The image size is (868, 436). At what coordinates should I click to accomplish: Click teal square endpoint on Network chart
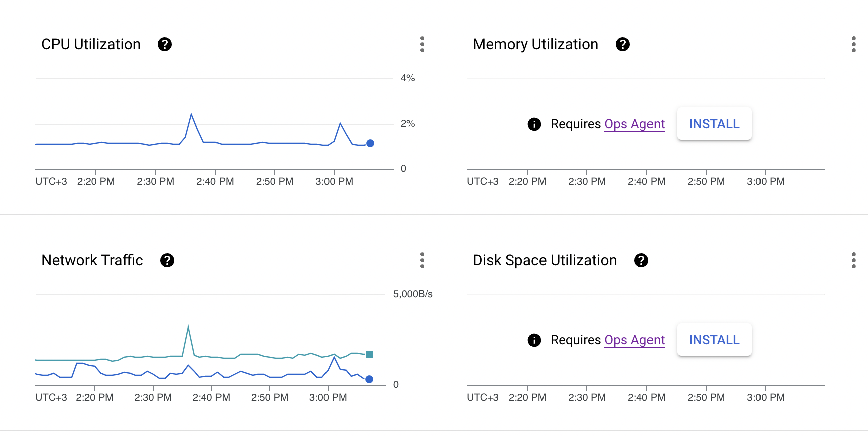tap(369, 354)
